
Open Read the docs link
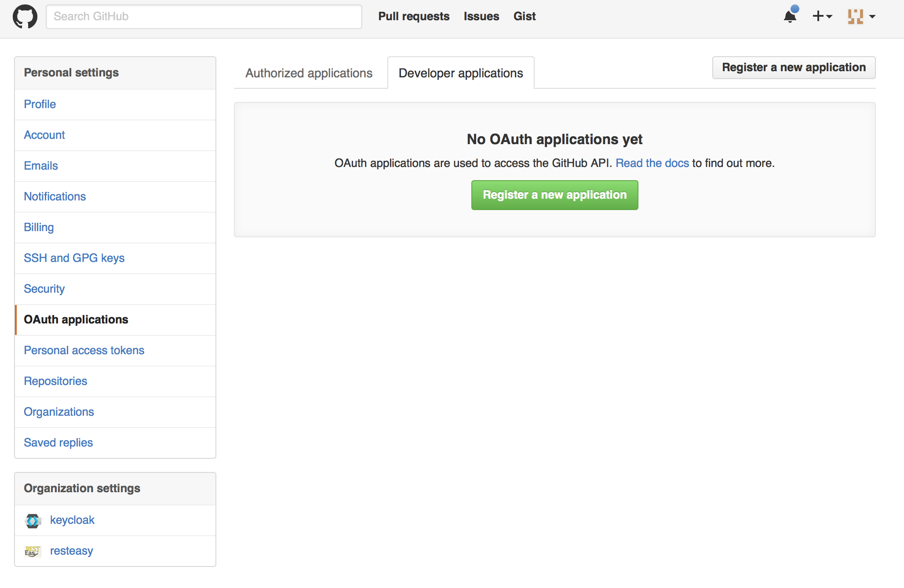click(x=652, y=163)
